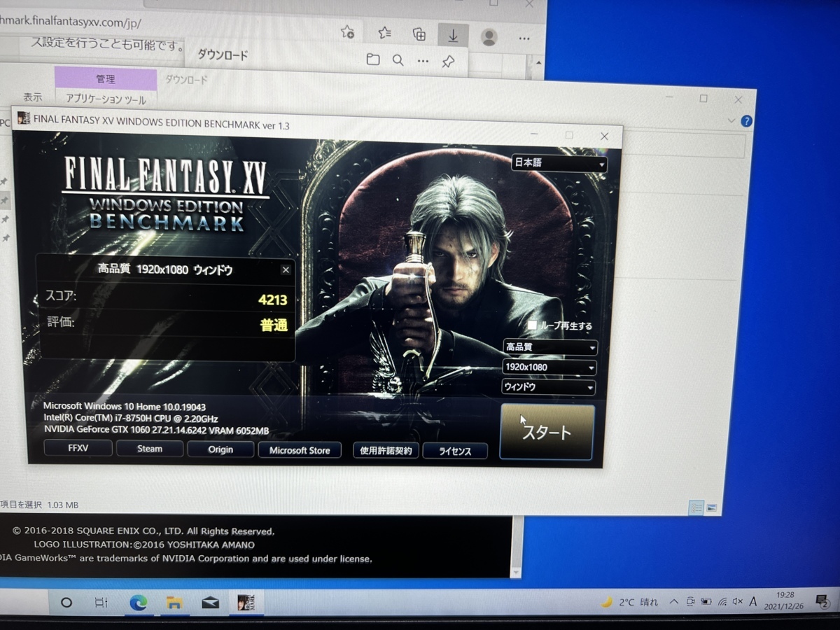Pin the downloads flyout
Viewport: 840px width, 630px height.
coord(448,62)
